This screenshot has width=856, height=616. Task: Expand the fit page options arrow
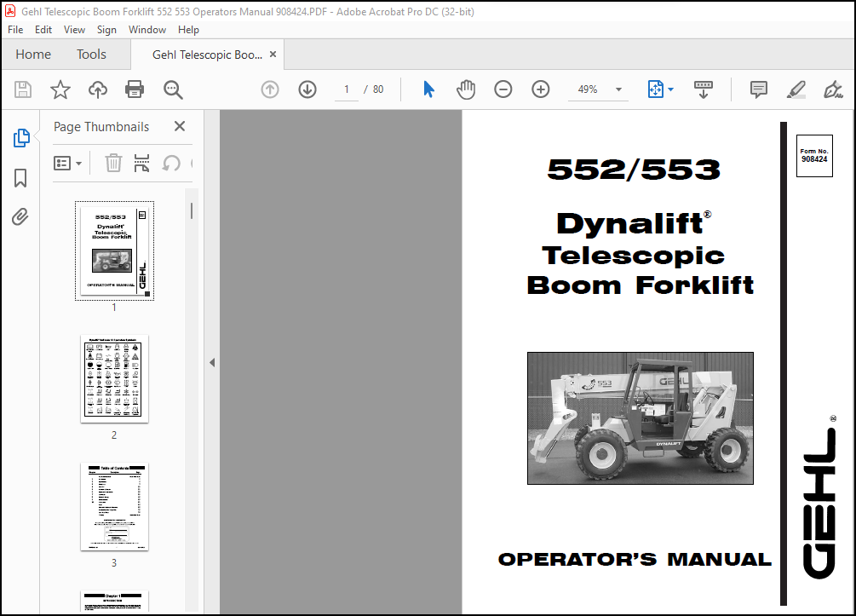tap(671, 89)
